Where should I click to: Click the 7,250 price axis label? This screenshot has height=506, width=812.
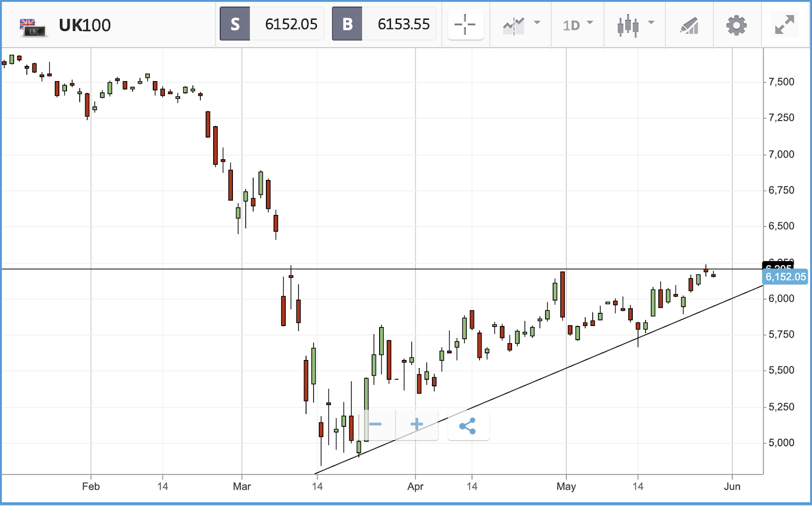[781, 118]
